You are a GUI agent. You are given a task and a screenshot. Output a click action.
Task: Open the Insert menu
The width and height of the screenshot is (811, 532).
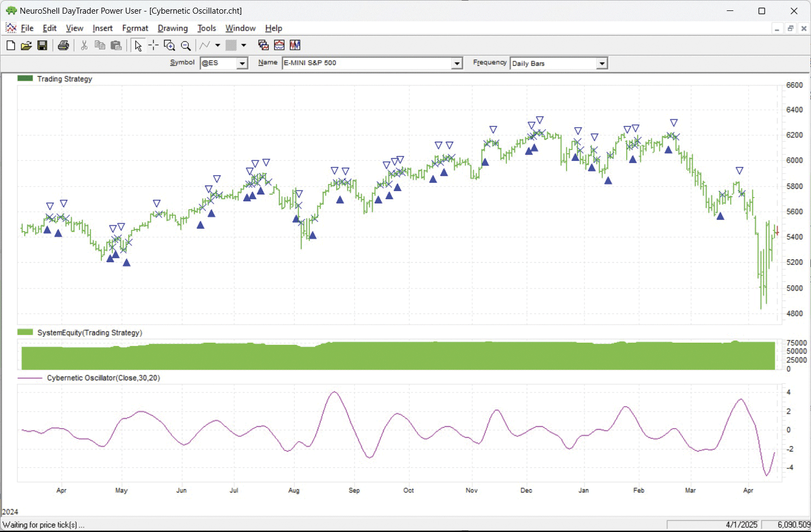click(x=102, y=28)
